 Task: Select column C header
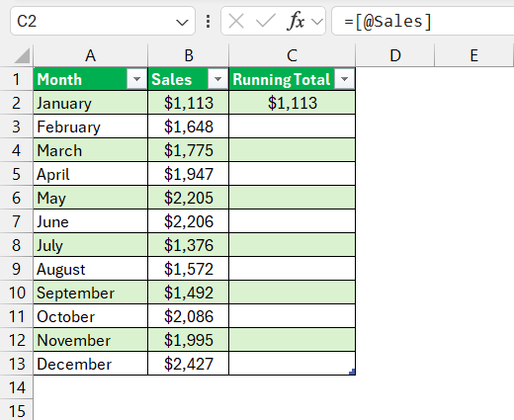pos(293,55)
